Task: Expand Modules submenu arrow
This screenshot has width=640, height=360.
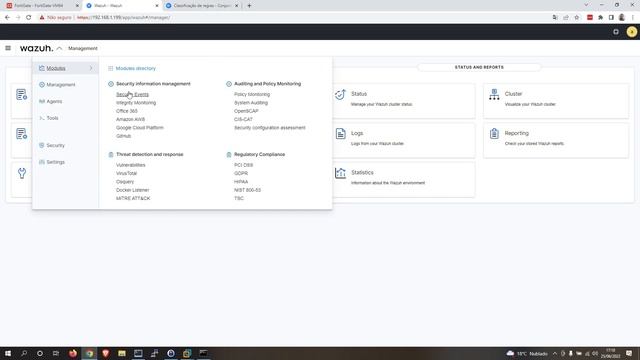Action: (x=91, y=68)
